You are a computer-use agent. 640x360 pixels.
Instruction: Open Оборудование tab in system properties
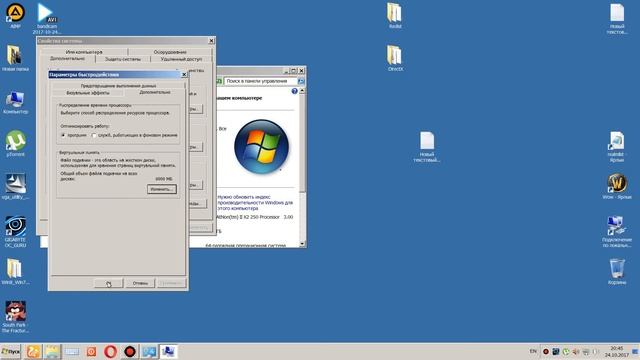[x=170, y=52]
